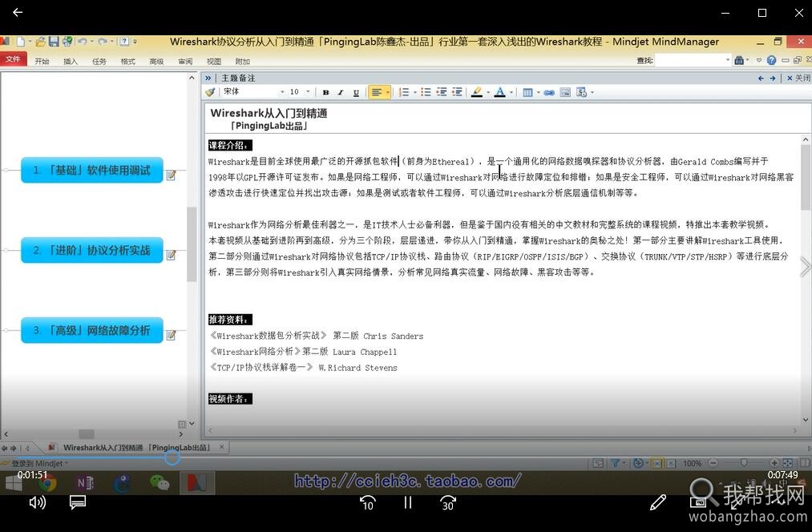The image size is (812, 532).
Task: Click the decrease indent icon in notes toolbar
Action: (441, 92)
